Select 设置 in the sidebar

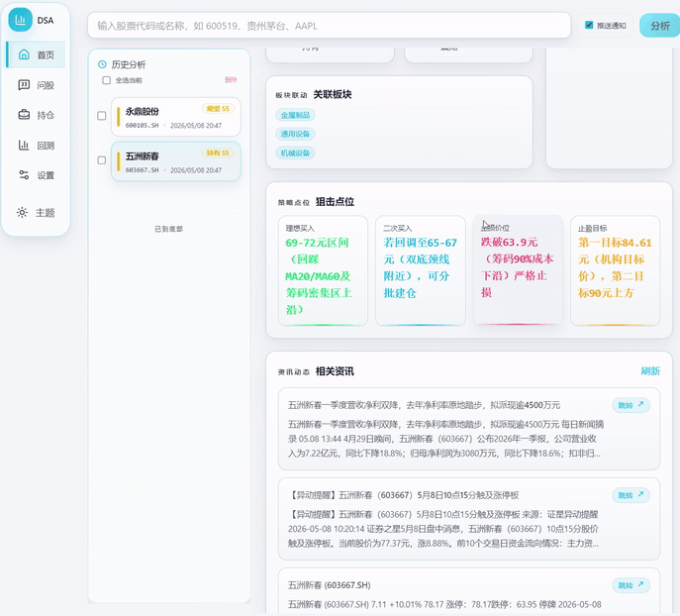pos(37,175)
